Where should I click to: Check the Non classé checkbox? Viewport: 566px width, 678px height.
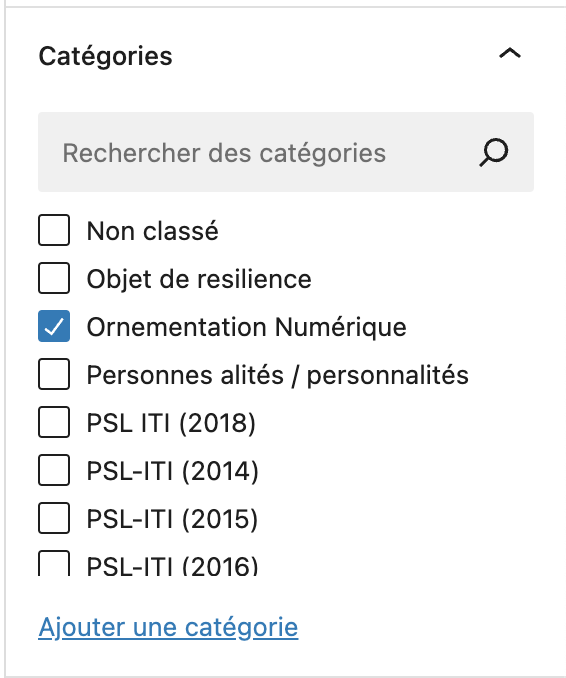54,230
